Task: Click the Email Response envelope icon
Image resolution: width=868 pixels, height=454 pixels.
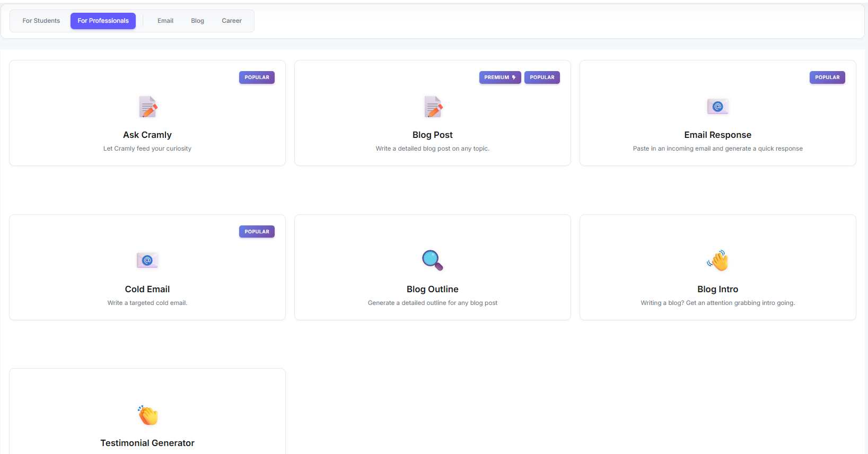Action: point(718,107)
